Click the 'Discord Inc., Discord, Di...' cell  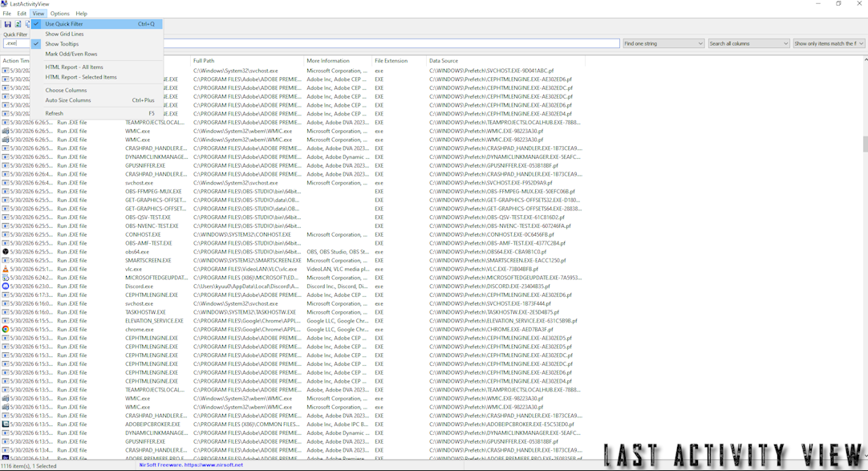point(338,286)
